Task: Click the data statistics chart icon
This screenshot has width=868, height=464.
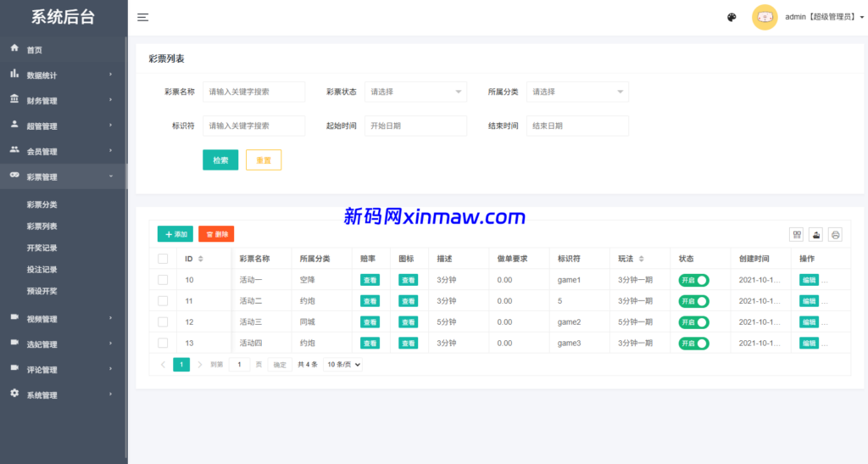Action: [14, 74]
